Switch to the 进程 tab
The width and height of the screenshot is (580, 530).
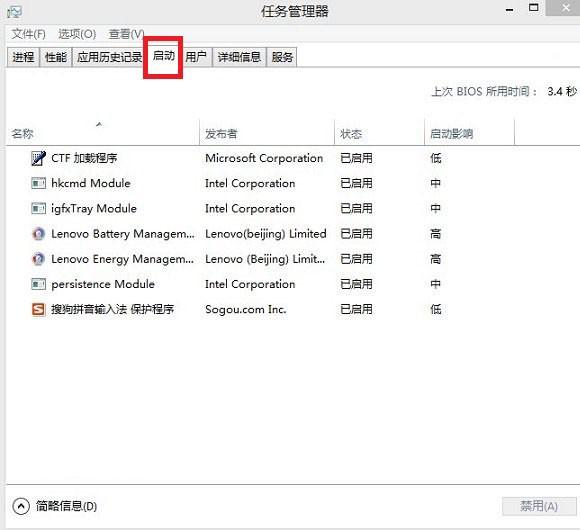click(x=23, y=57)
